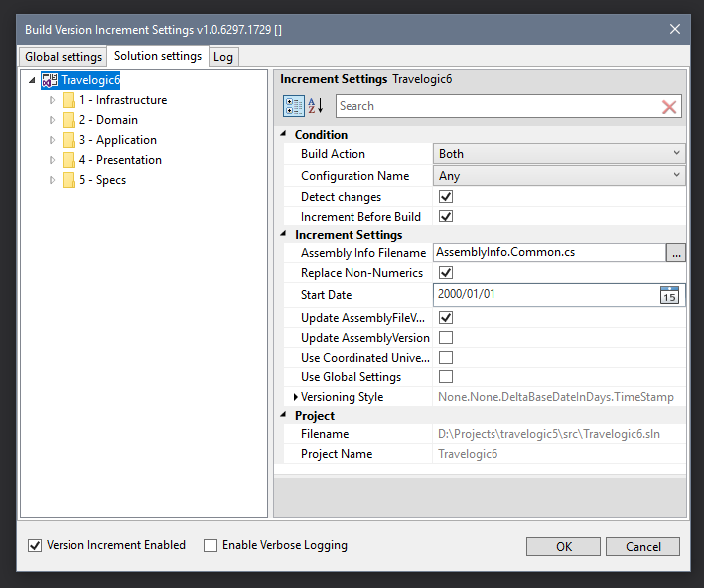704x588 pixels.
Task: Select the Categorized view icon
Action: tap(294, 106)
